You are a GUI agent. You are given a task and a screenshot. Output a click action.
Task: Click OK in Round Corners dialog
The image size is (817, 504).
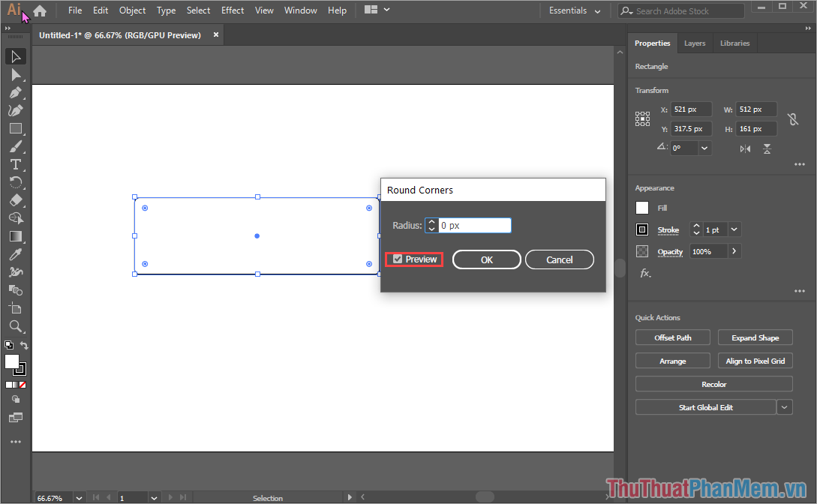[x=486, y=259]
